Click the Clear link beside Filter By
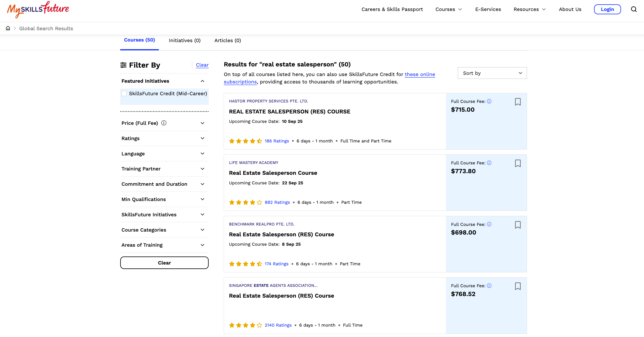This screenshot has height=337, width=644. (202, 65)
